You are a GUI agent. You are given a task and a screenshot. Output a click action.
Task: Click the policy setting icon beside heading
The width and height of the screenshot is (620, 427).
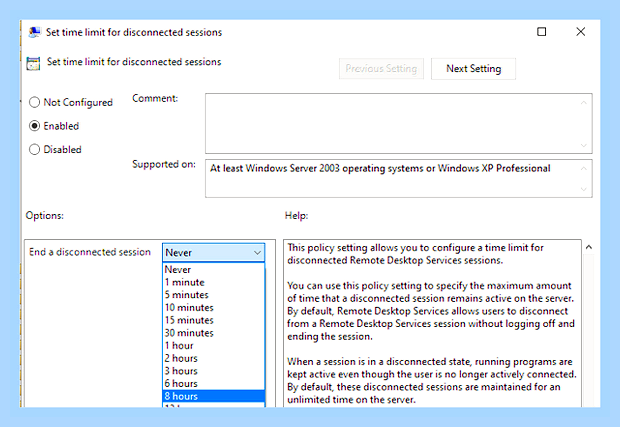point(33,63)
